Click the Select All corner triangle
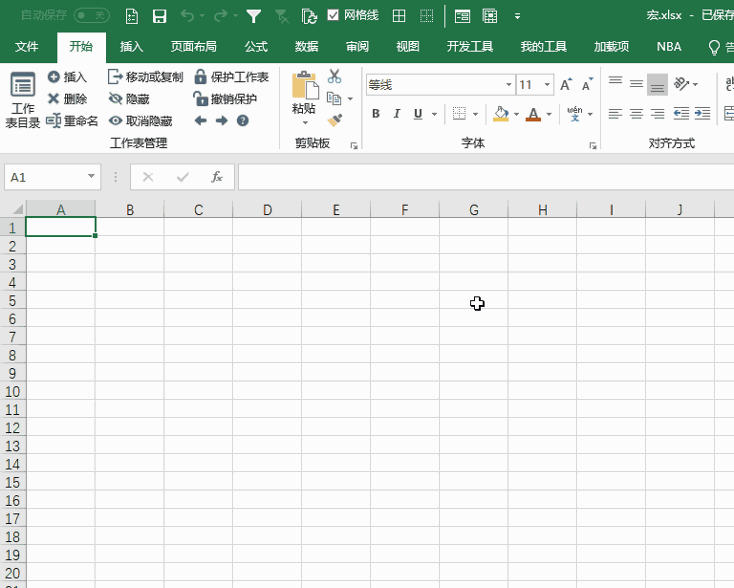This screenshot has height=588, width=734. [17, 208]
